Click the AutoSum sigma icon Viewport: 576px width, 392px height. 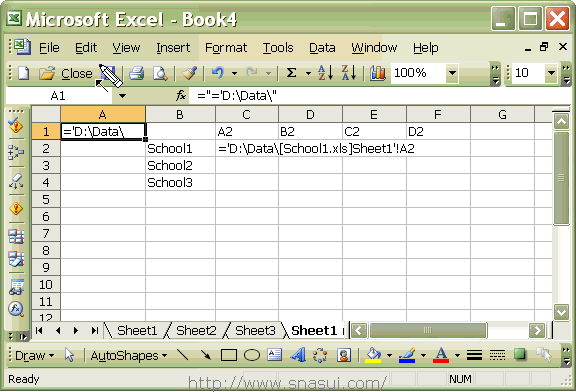tap(291, 73)
